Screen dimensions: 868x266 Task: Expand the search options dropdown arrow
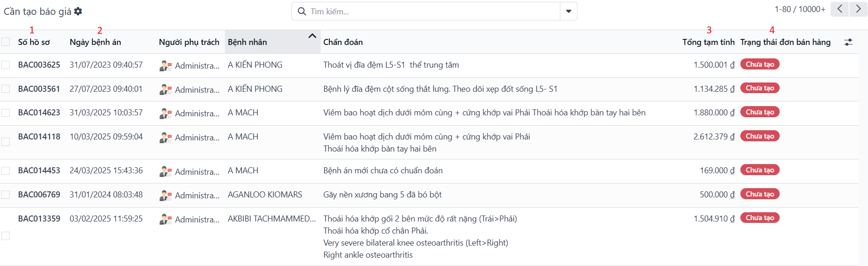pos(569,11)
